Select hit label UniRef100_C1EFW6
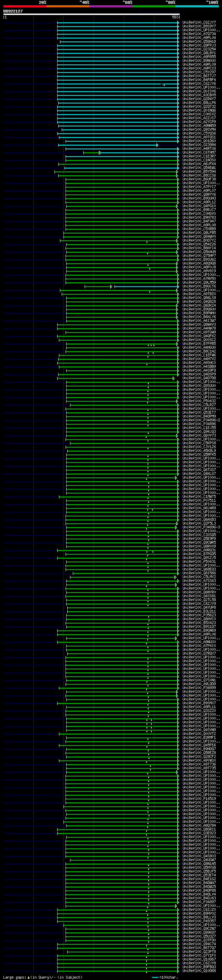 (x=199, y=355)
